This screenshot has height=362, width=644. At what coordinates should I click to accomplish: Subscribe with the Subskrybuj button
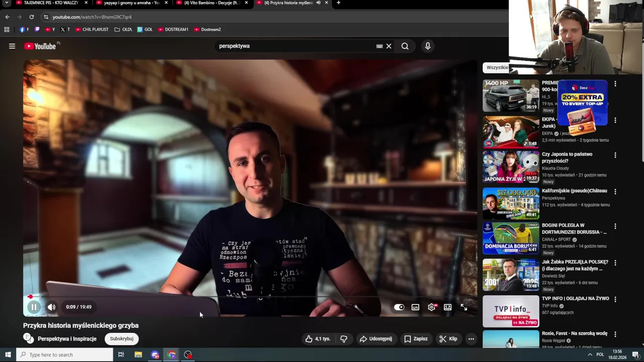coord(121,339)
